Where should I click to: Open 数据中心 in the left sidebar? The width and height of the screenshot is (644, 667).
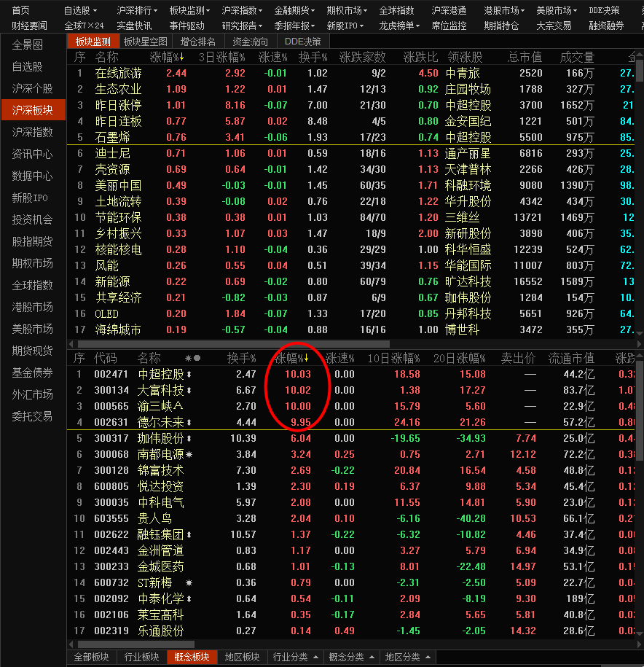point(33,176)
